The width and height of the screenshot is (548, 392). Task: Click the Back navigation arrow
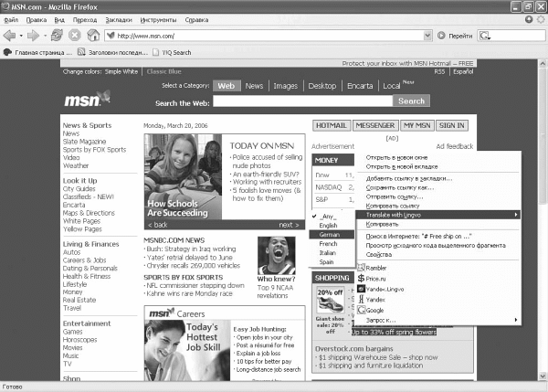coord(9,35)
